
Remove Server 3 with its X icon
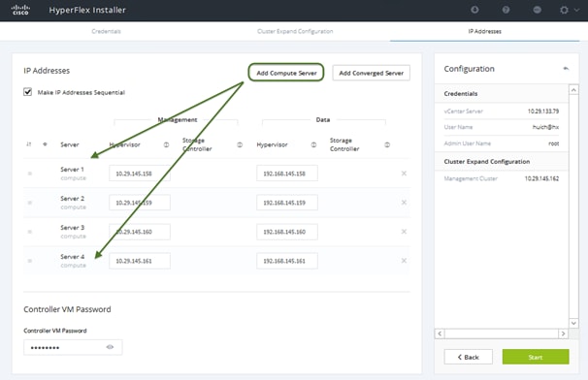click(x=404, y=232)
